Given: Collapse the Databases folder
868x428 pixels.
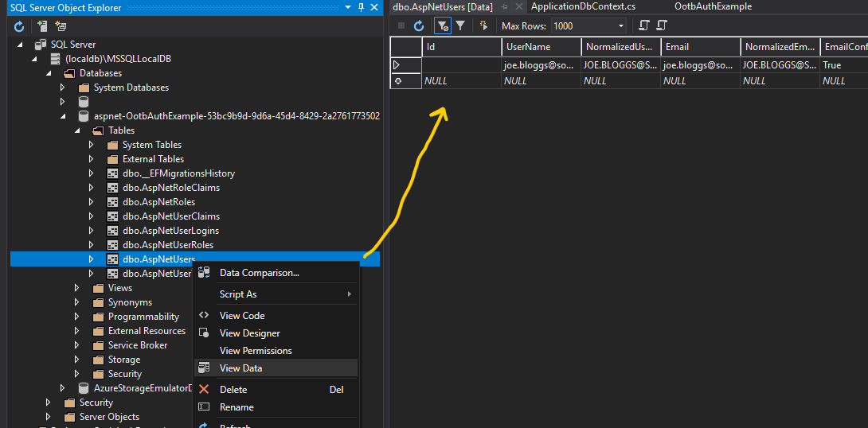Looking at the screenshot, I should [49, 73].
